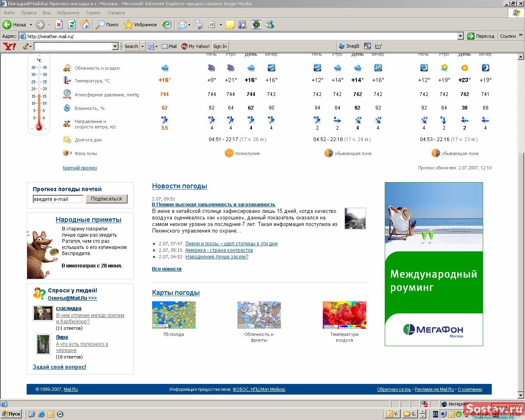The width and height of the screenshot is (525, 420).
Task: Open SnagIt capture from toolbar
Action: [x=349, y=46]
